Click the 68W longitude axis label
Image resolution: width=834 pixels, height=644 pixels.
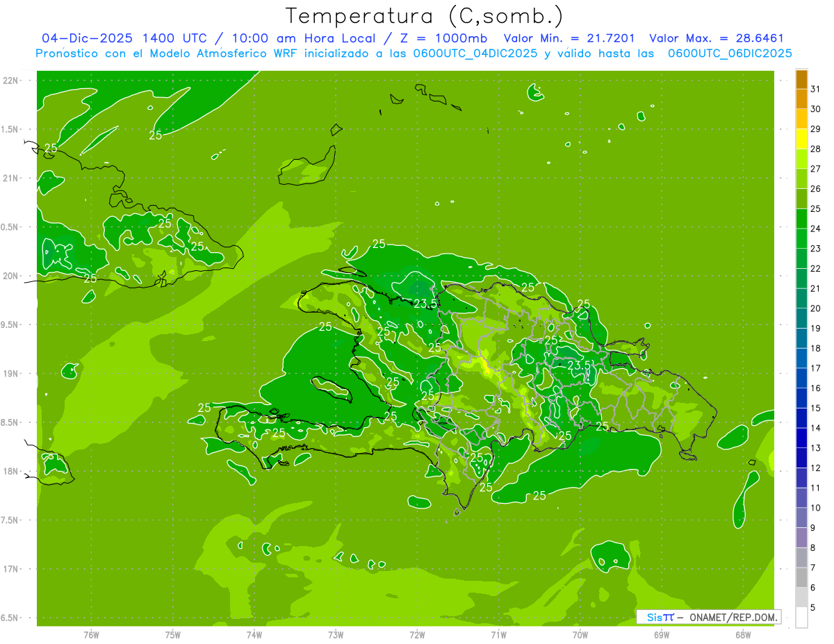(x=743, y=635)
